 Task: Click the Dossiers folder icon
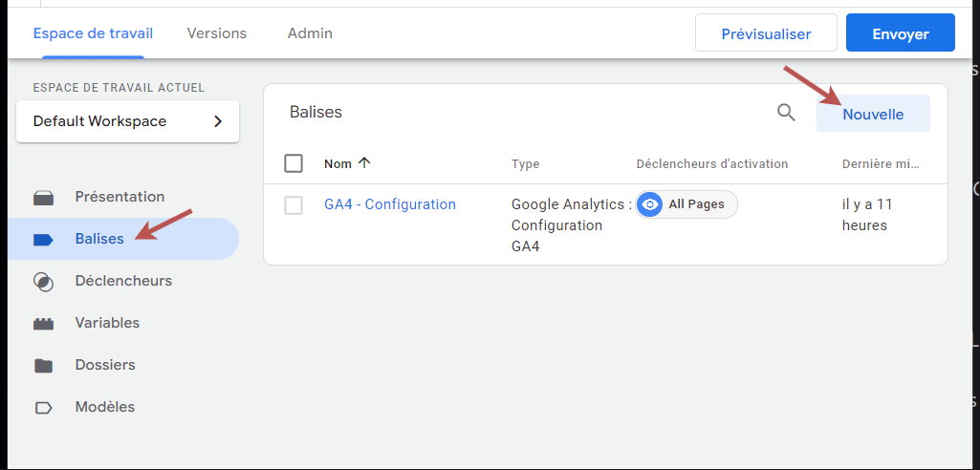43,366
